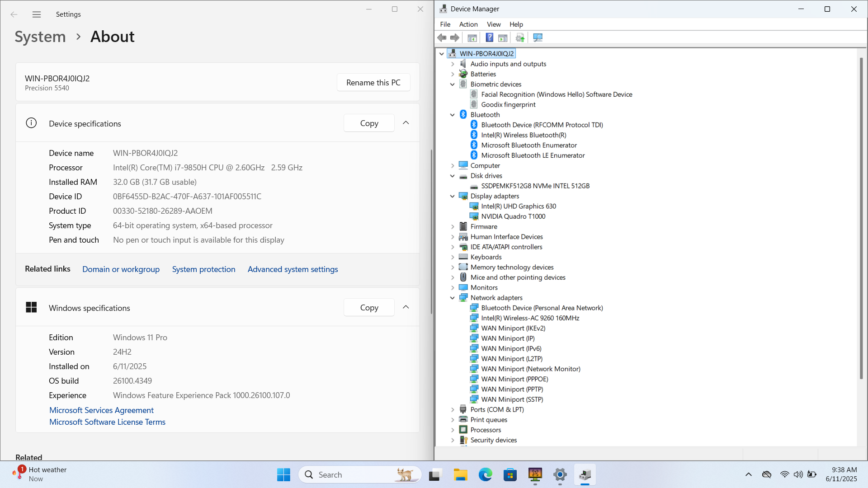Image resolution: width=868 pixels, height=488 pixels.
Task: Select Intel(R) Wireless-AC 9260 160MHz adapter
Action: pos(530,318)
